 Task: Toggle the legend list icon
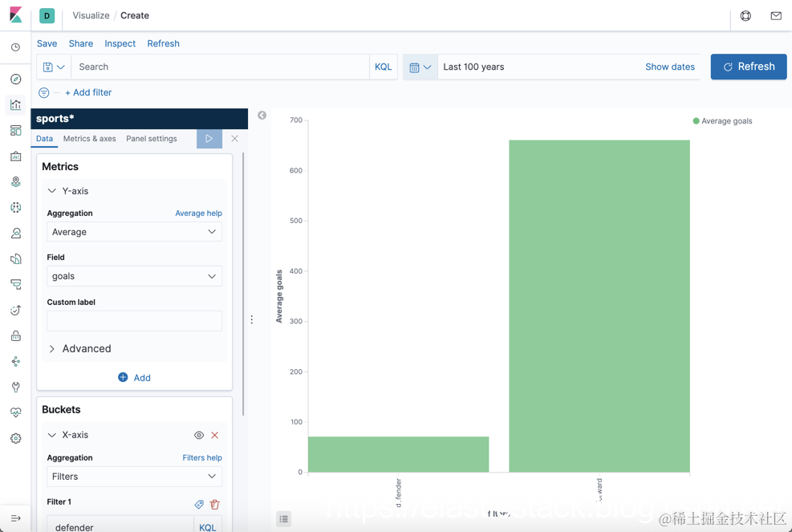(284, 519)
